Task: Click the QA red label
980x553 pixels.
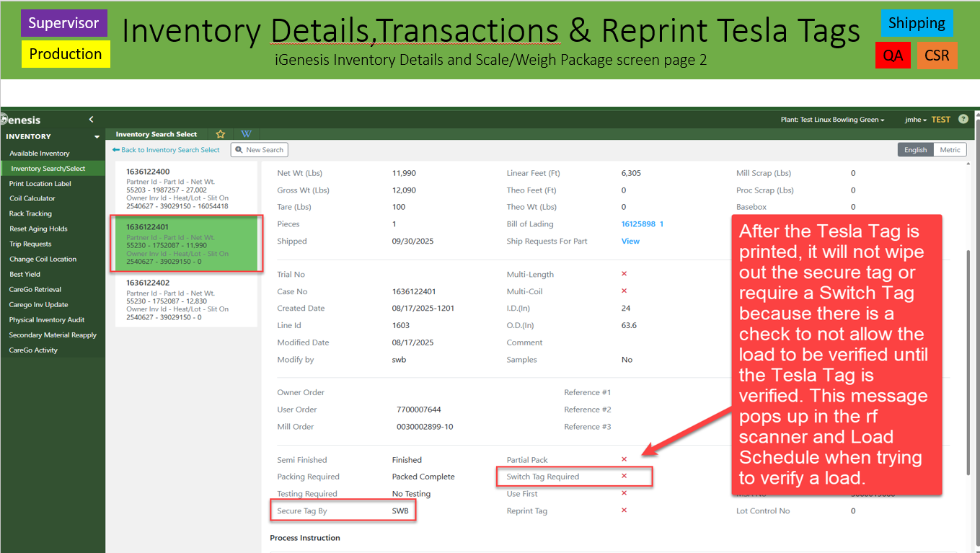Action: tap(893, 55)
